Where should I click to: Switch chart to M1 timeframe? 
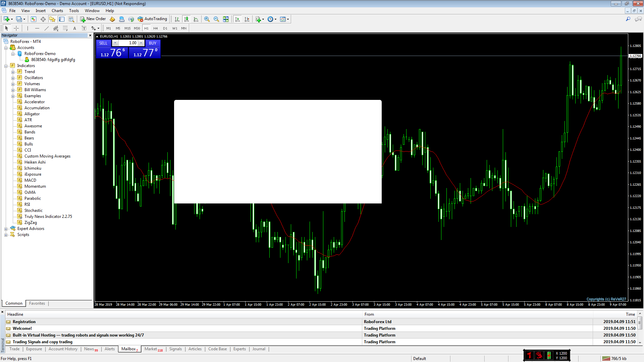(x=109, y=28)
